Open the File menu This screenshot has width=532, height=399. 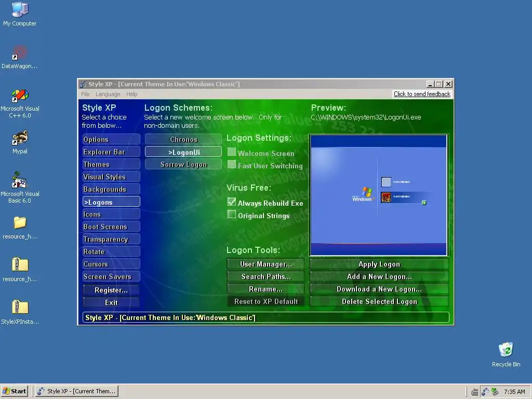pos(85,94)
